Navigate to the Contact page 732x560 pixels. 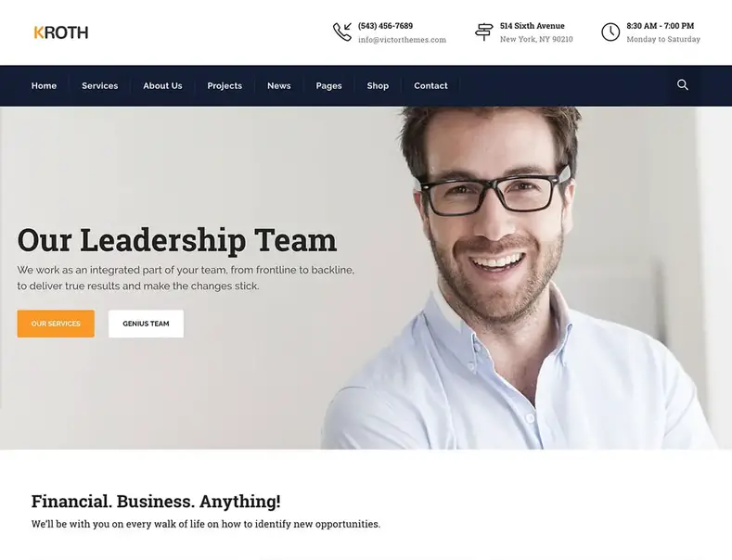point(430,86)
